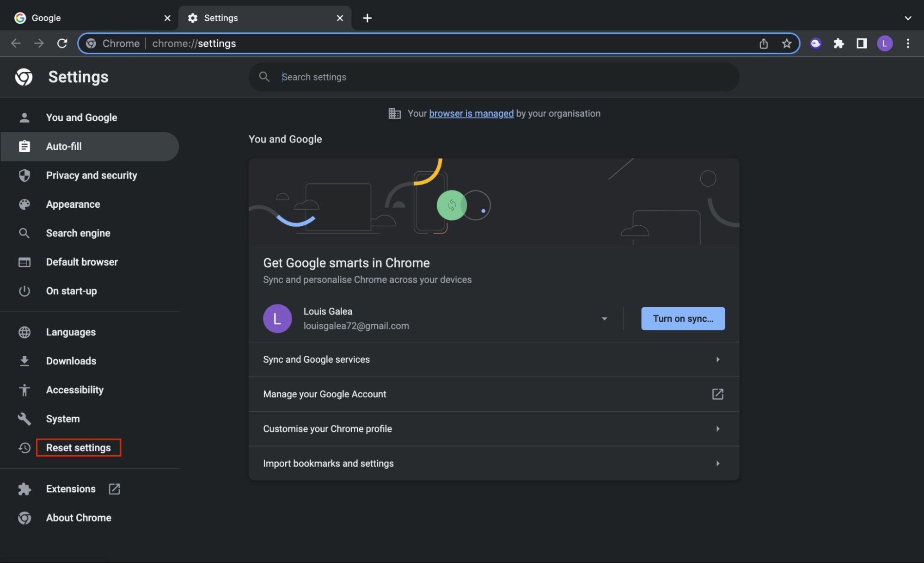Click the person icon for You and Google
The height and width of the screenshot is (563, 924).
[24, 118]
